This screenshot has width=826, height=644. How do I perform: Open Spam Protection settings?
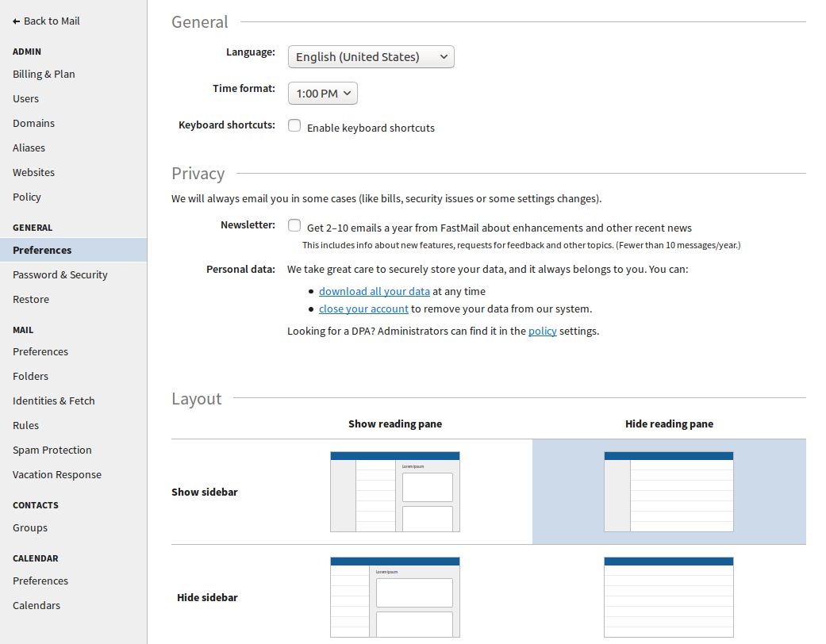click(52, 450)
